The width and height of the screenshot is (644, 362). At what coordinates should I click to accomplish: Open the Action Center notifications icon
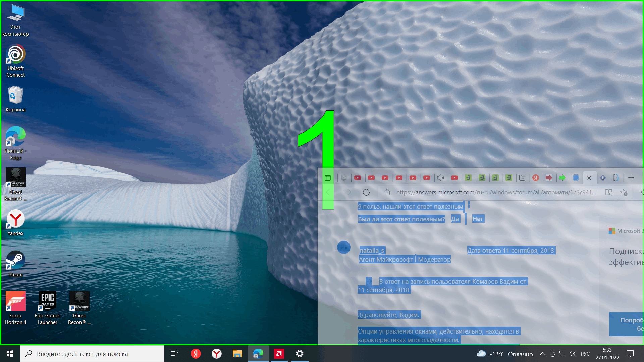coord(630,354)
